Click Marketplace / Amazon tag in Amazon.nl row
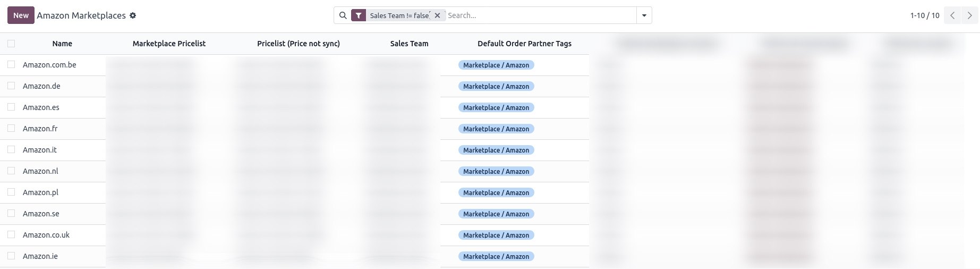The width and height of the screenshot is (980, 269). 496,171
